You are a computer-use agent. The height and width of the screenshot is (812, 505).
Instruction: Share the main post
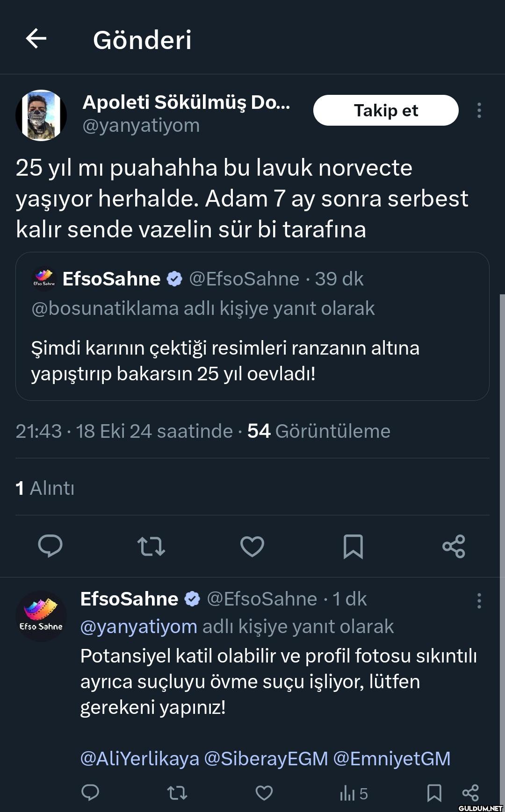coord(454,546)
